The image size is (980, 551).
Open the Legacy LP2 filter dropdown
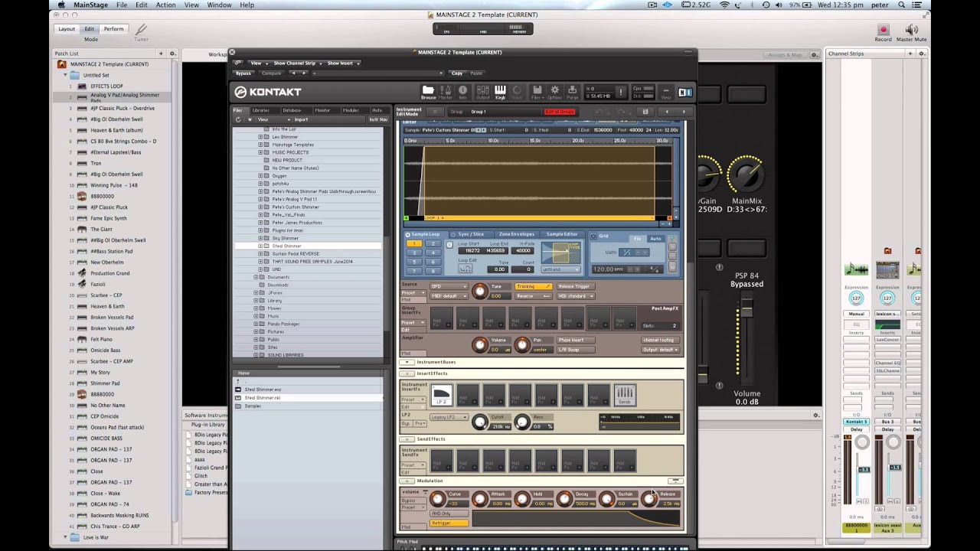pos(449,417)
